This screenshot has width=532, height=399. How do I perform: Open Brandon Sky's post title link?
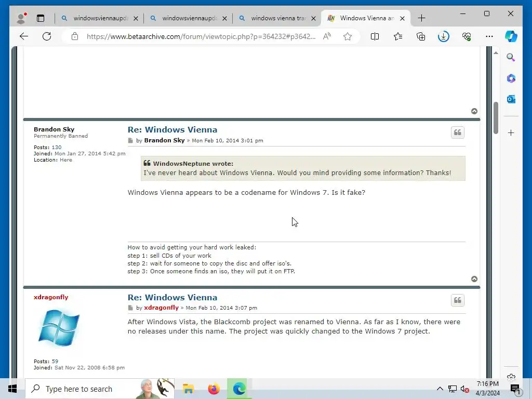172,129
